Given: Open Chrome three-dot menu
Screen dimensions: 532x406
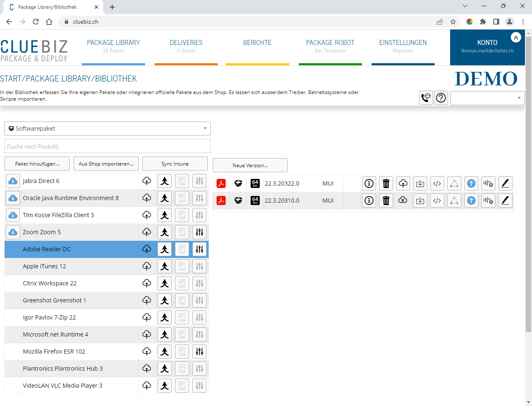Looking at the screenshot, I should (523, 22).
